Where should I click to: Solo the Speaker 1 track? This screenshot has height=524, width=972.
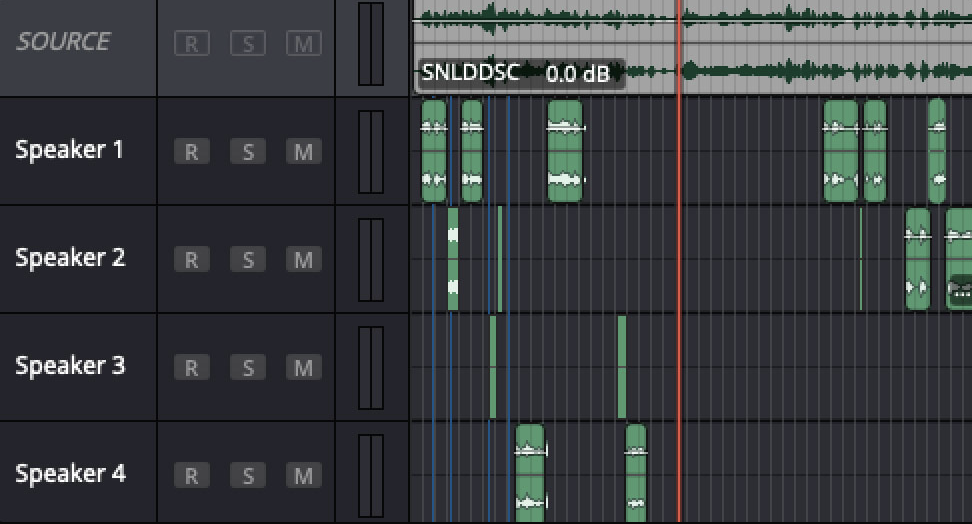248,151
